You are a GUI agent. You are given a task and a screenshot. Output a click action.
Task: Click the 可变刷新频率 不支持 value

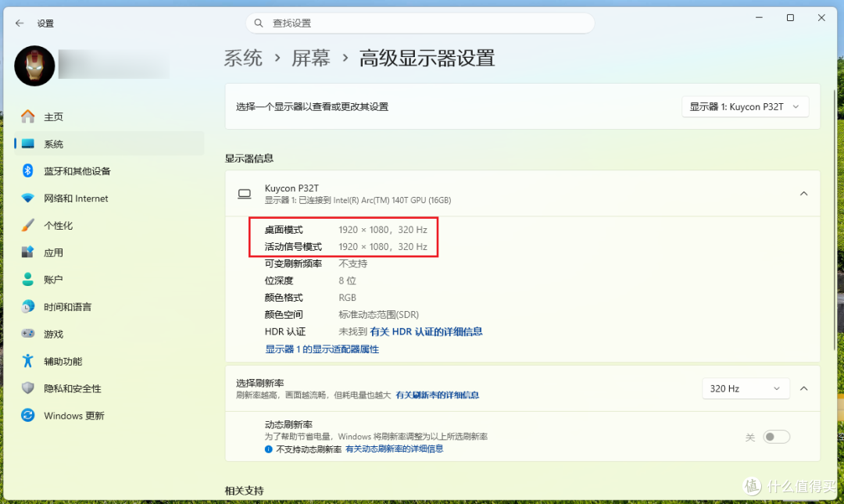pos(352,263)
